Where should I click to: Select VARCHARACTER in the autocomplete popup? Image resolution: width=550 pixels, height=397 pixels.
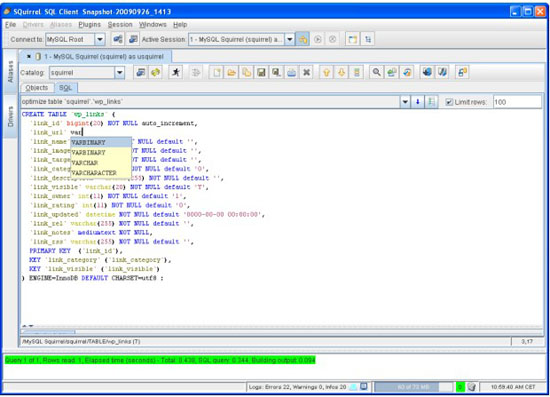101,173
